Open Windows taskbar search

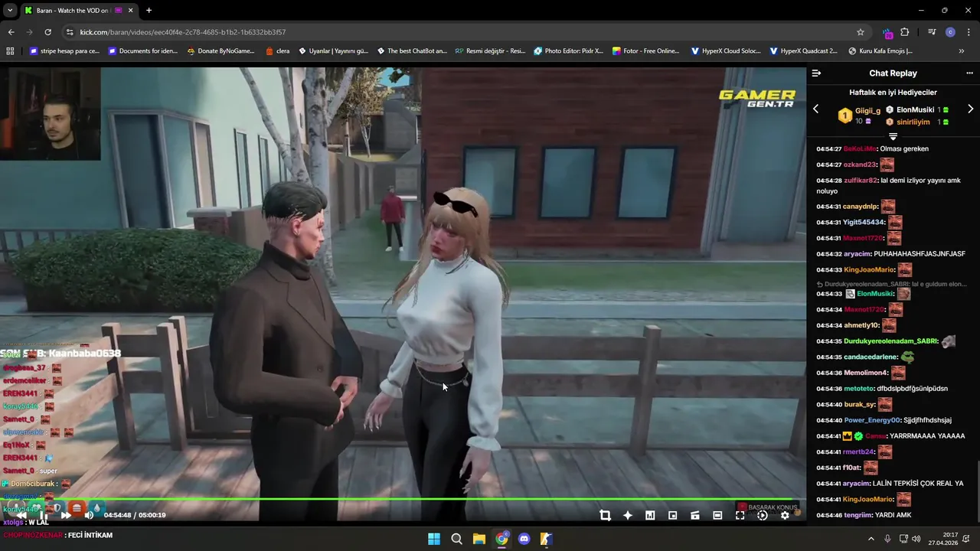(456, 539)
